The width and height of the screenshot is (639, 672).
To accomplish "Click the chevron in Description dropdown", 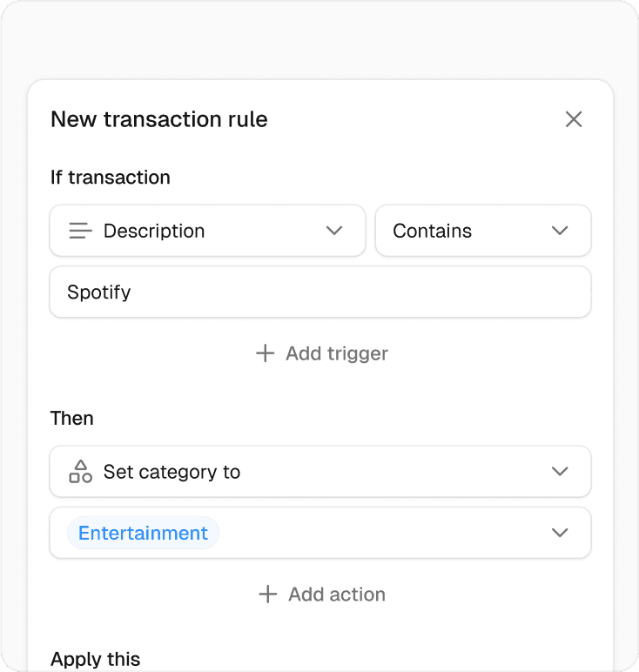I will tap(334, 231).
